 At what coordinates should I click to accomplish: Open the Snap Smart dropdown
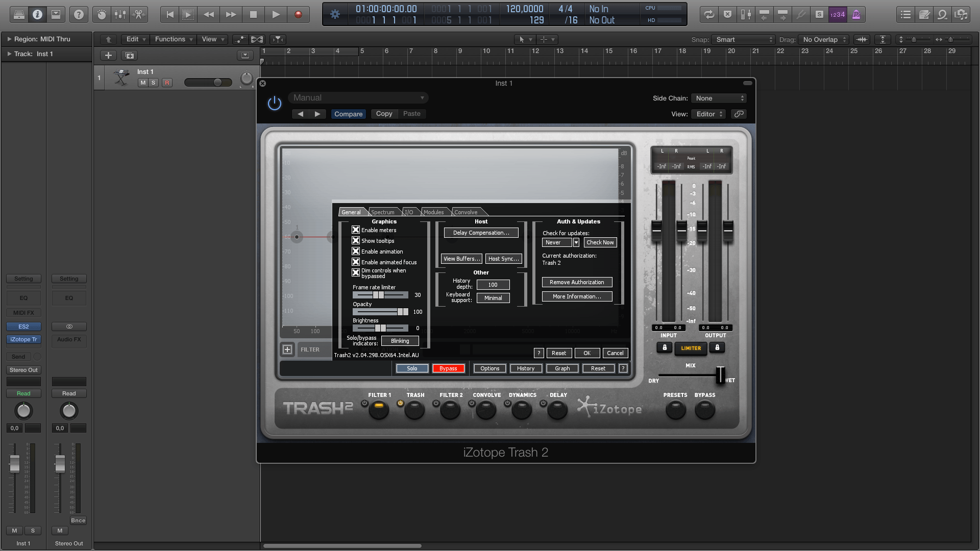[744, 40]
